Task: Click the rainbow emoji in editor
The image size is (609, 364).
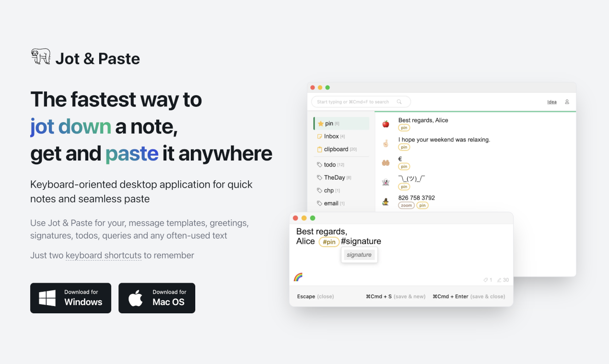Action: tap(298, 277)
